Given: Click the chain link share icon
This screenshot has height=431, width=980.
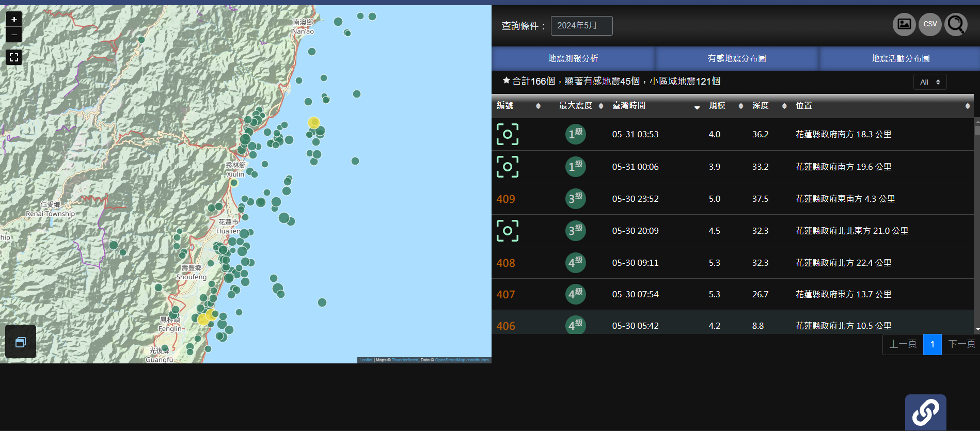Looking at the screenshot, I should [925, 412].
